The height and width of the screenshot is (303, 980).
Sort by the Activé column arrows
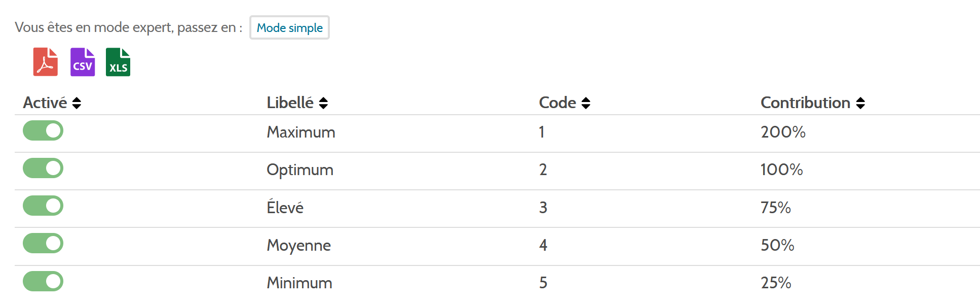point(77,103)
